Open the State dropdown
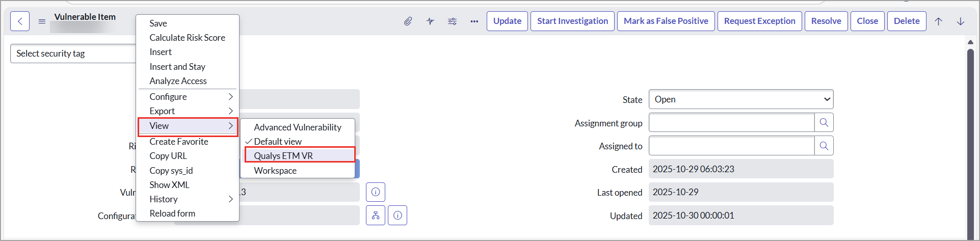Image resolution: width=980 pixels, height=241 pixels. [740, 99]
